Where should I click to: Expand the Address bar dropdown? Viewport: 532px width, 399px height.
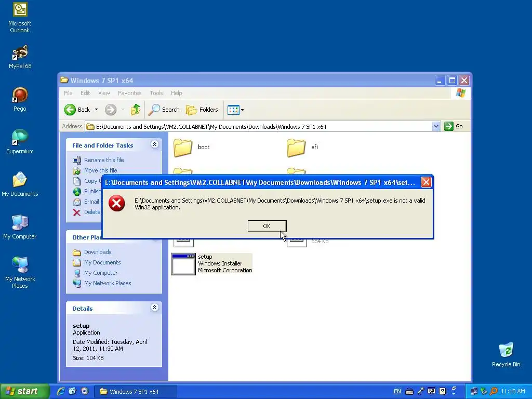436,127
